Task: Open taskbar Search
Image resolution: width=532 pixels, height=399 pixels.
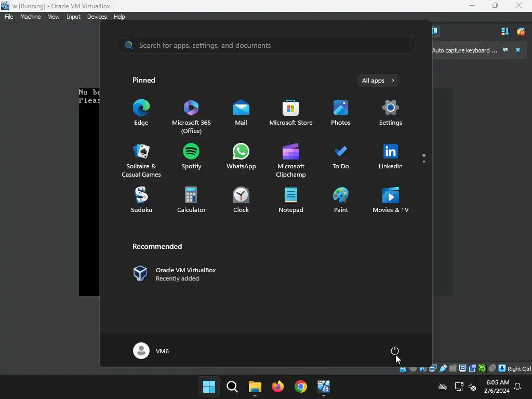Action: pyautogui.click(x=232, y=387)
